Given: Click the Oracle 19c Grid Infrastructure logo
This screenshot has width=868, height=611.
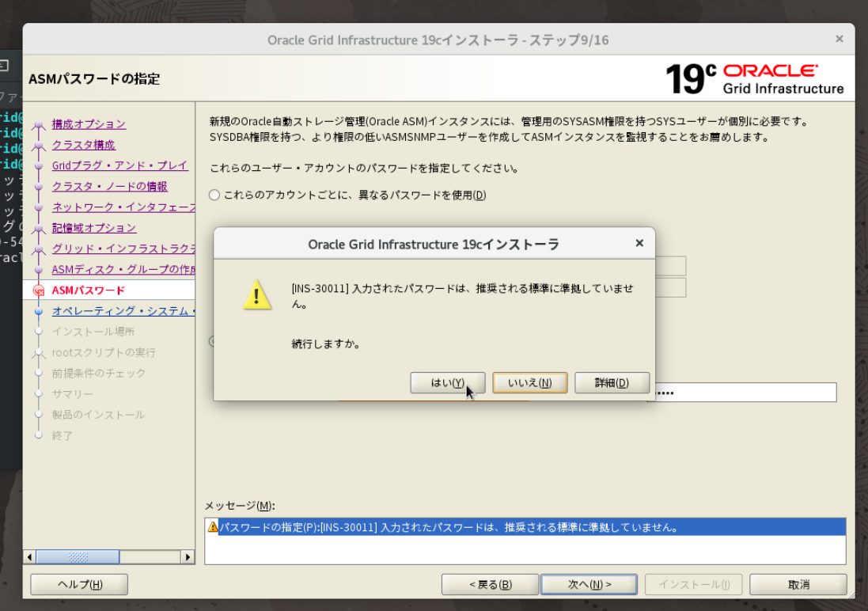Looking at the screenshot, I should pos(755,78).
